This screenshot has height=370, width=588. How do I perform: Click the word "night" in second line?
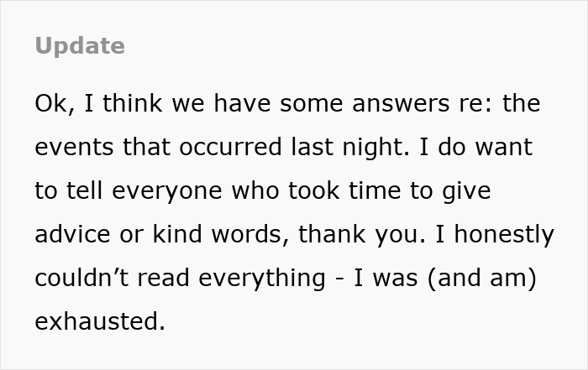point(376,148)
